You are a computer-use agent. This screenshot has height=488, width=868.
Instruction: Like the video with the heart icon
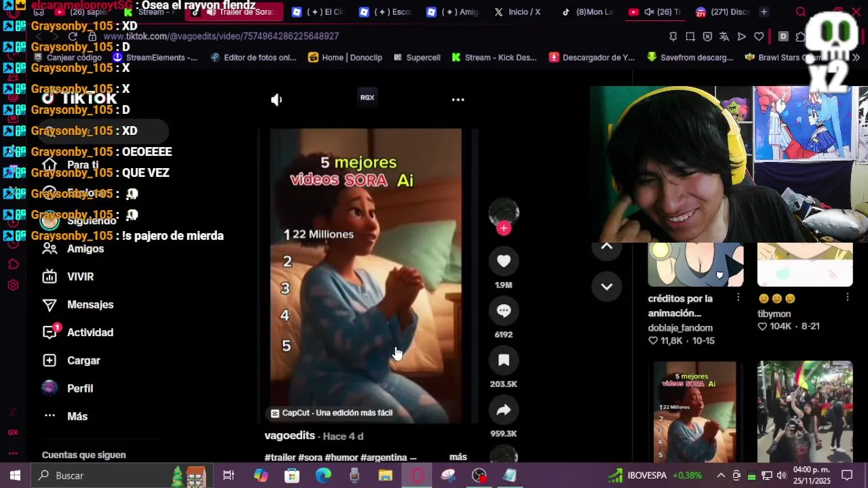point(504,261)
